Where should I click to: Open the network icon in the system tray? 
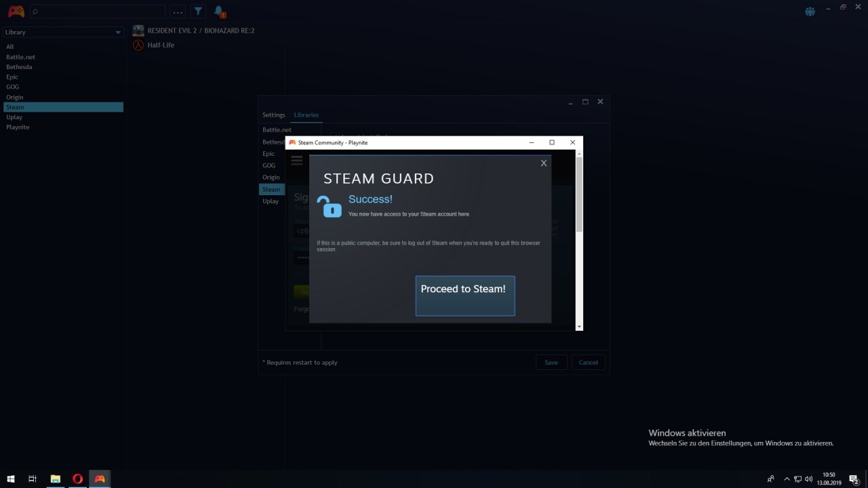click(797, 479)
